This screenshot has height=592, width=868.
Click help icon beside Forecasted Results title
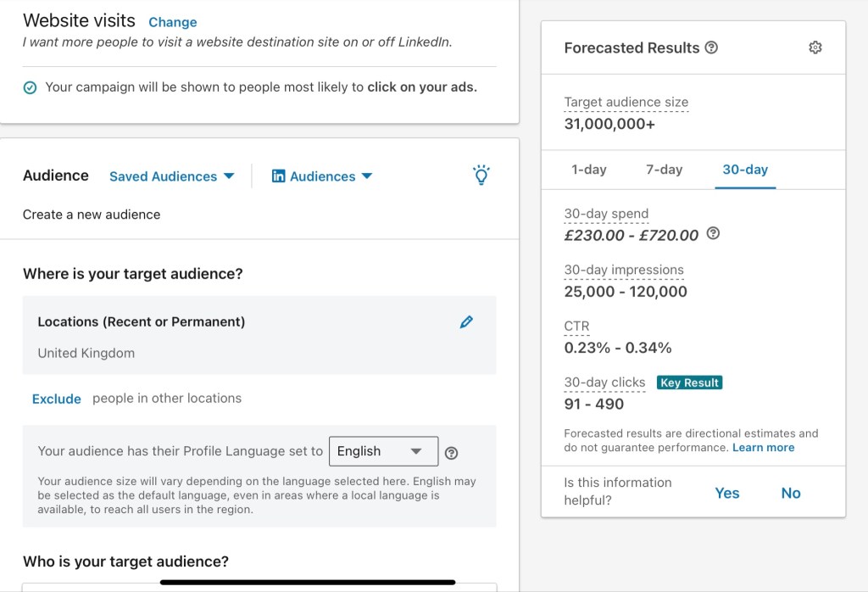(x=711, y=48)
